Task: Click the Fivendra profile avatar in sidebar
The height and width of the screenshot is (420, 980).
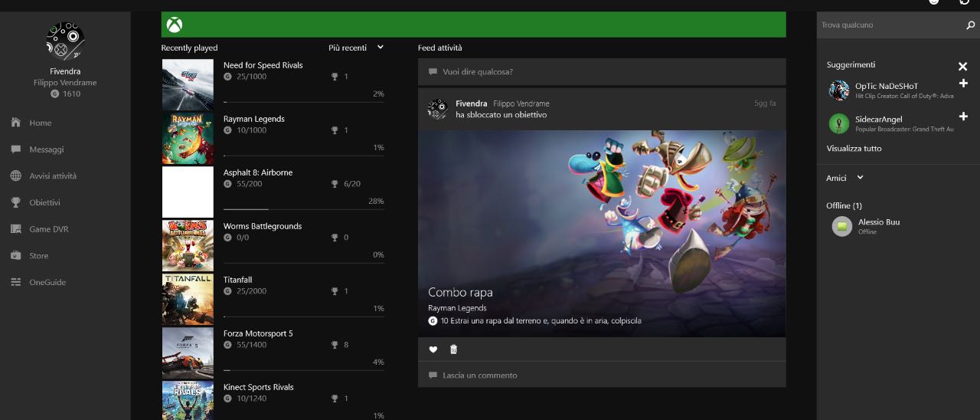Action: click(65, 41)
